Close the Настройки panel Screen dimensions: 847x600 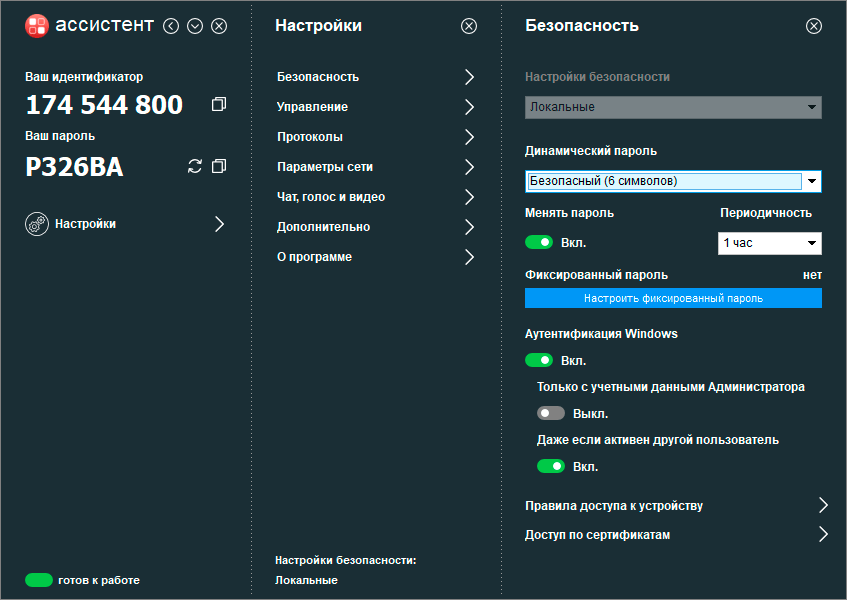click(x=469, y=26)
